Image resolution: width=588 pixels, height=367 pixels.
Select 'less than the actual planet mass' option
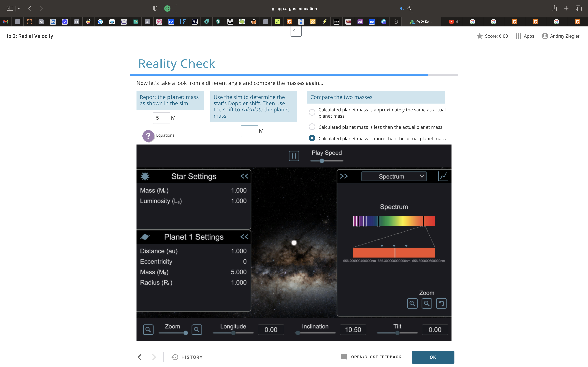tap(312, 127)
